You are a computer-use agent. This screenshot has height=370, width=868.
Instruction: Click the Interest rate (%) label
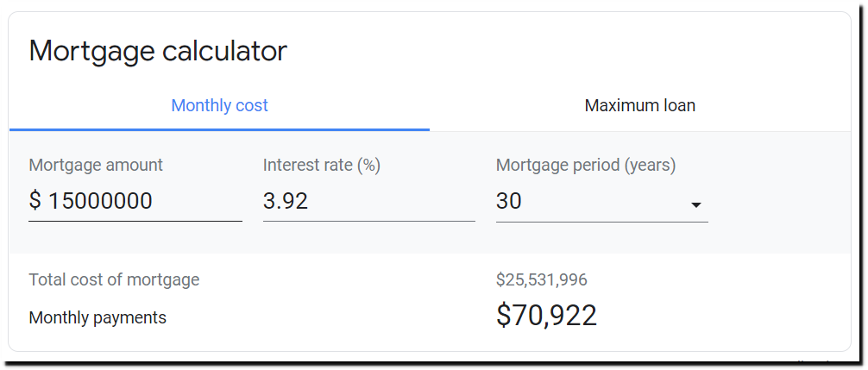pos(321,165)
